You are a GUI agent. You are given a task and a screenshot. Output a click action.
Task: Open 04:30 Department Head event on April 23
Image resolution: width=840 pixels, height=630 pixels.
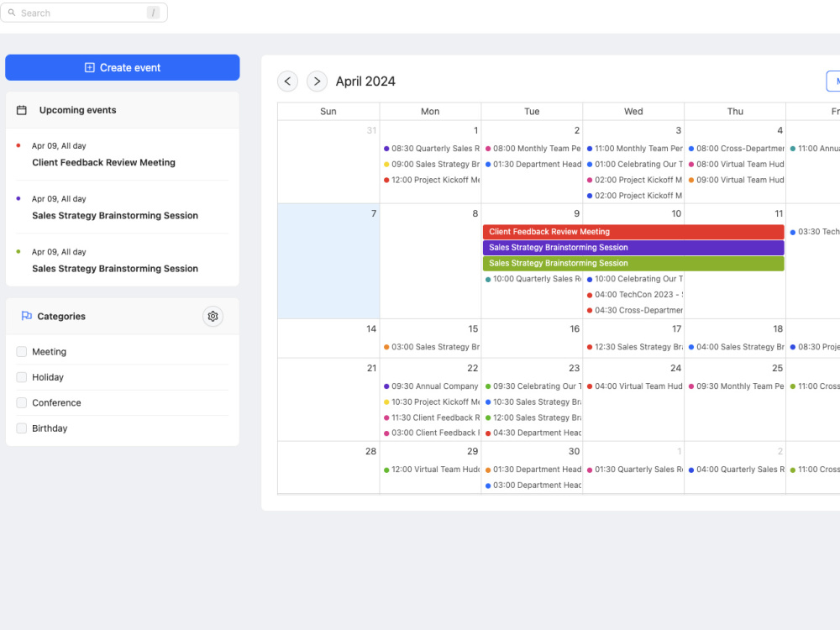click(533, 433)
